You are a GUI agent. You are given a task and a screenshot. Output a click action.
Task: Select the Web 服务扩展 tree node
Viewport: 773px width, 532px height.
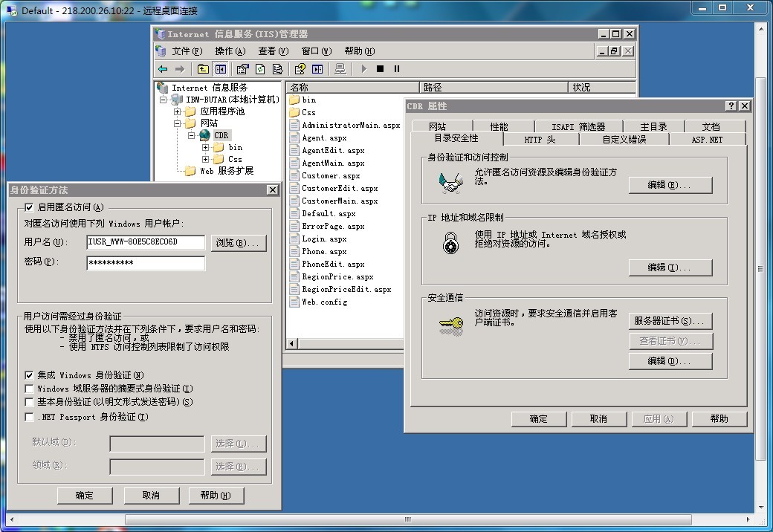pyautogui.click(x=227, y=171)
